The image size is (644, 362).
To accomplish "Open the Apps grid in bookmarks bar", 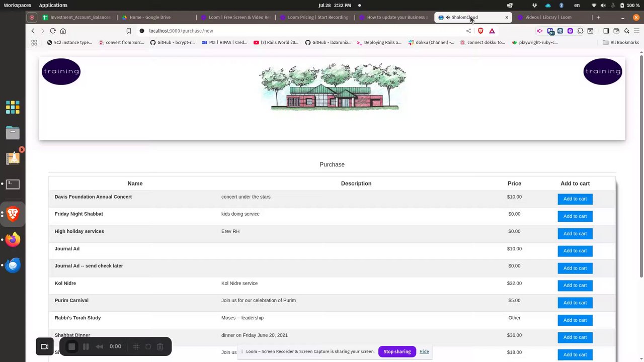I will pos(34,43).
